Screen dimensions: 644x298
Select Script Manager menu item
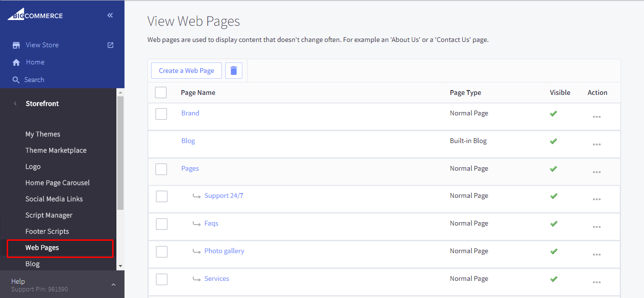[x=49, y=216]
